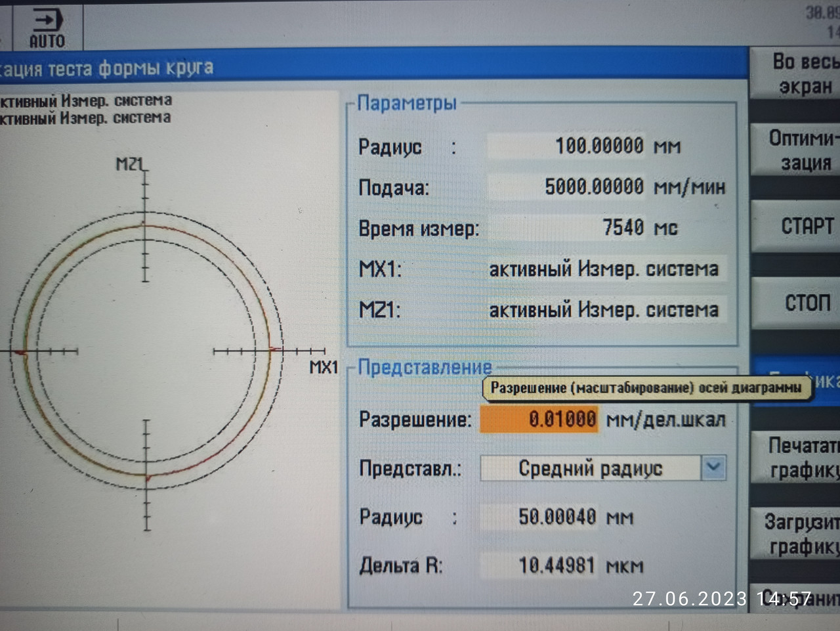Click the AUTO mode icon
Viewport: 840px width, 631px height.
point(47,29)
